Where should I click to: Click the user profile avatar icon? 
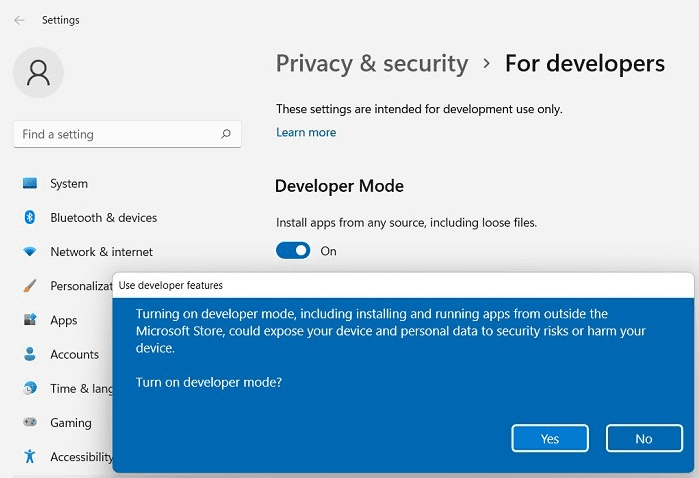pyautogui.click(x=38, y=73)
